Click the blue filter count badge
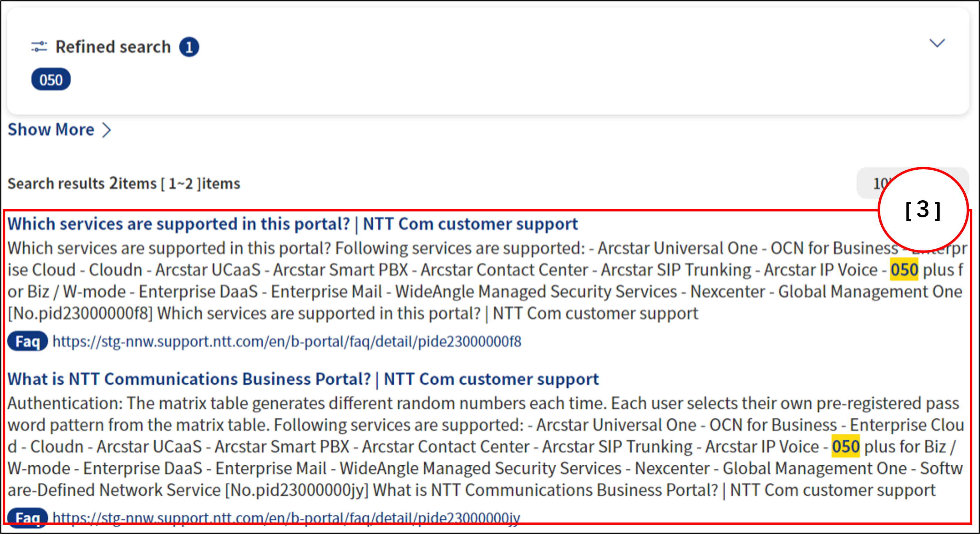The width and height of the screenshot is (980, 534). [189, 47]
